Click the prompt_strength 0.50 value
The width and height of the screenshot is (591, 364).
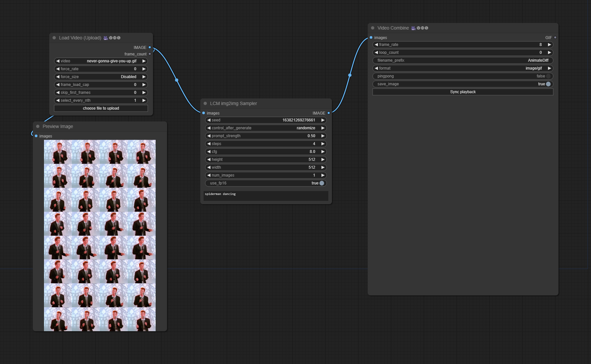tap(311, 136)
